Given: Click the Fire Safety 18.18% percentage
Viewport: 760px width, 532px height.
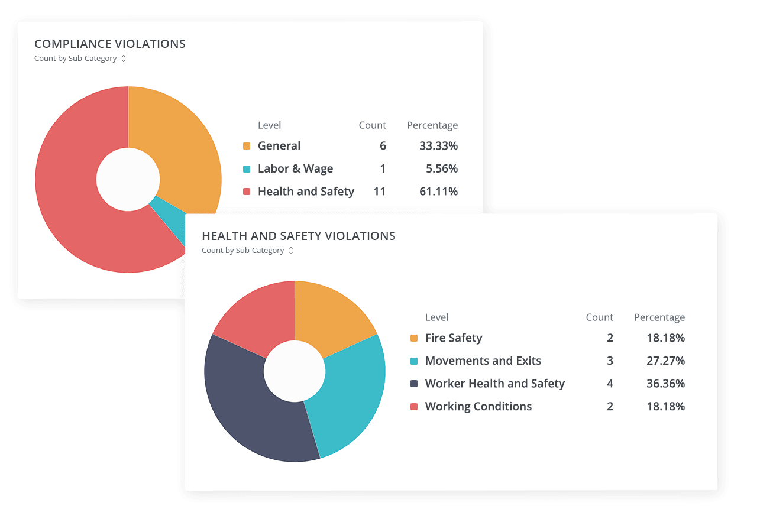Looking at the screenshot, I should [x=665, y=338].
